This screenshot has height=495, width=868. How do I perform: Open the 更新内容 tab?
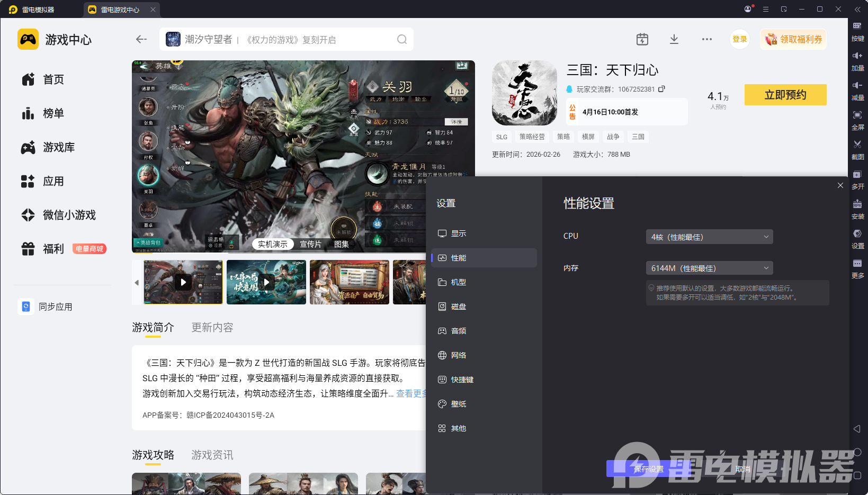click(212, 328)
